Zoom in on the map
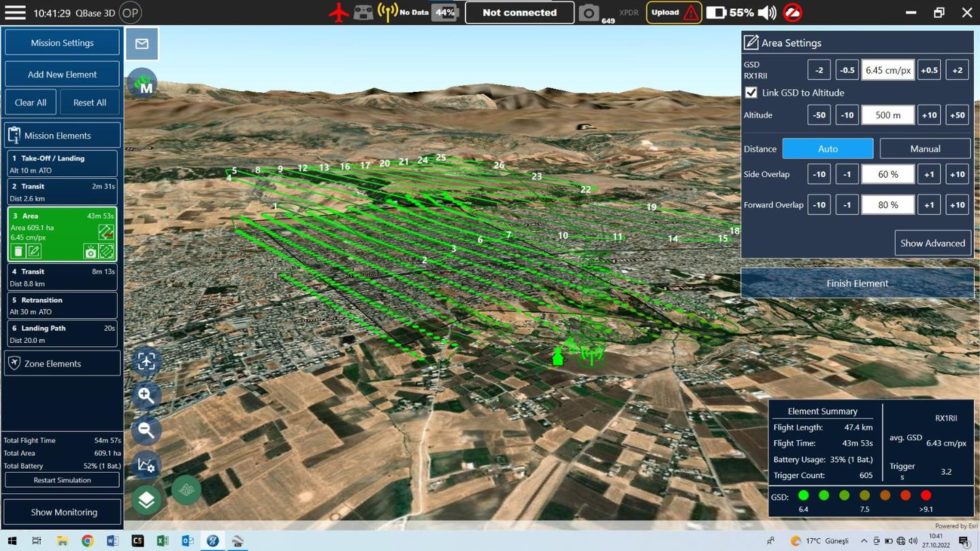The image size is (980, 551). 146,395
